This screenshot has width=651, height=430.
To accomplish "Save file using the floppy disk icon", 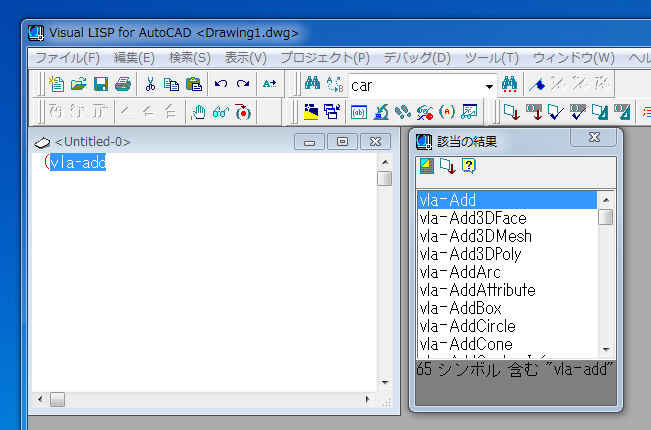I will tap(100, 84).
